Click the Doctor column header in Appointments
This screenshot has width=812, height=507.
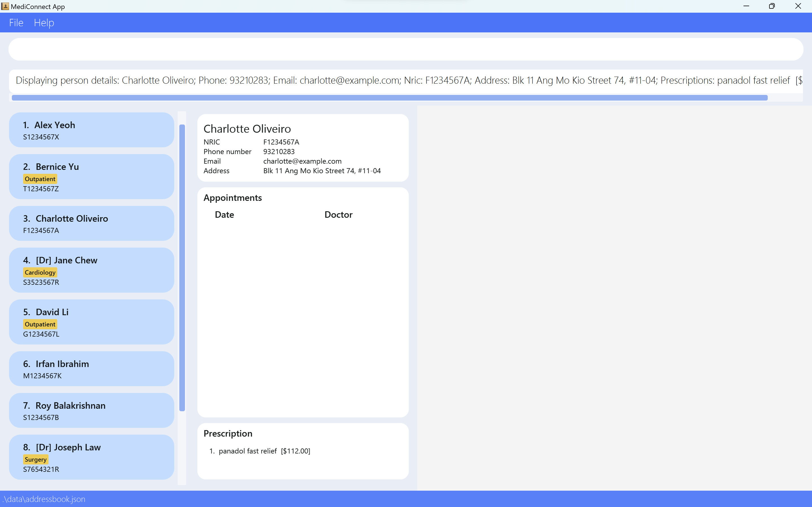pos(338,215)
